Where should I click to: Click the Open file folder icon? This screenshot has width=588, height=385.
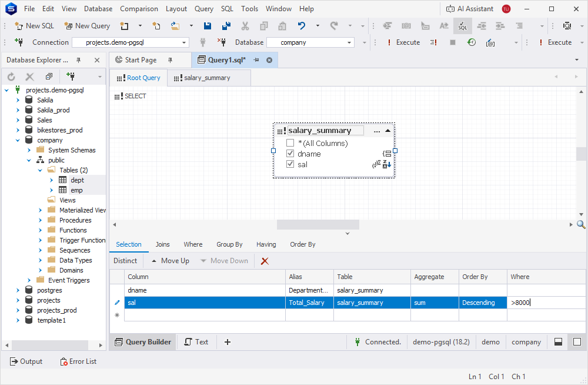pyautogui.click(x=175, y=26)
